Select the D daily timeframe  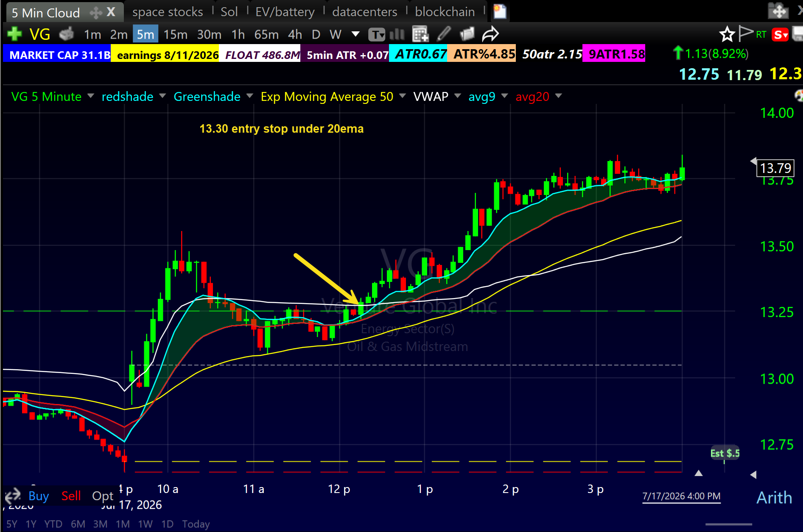[x=316, y=34]
